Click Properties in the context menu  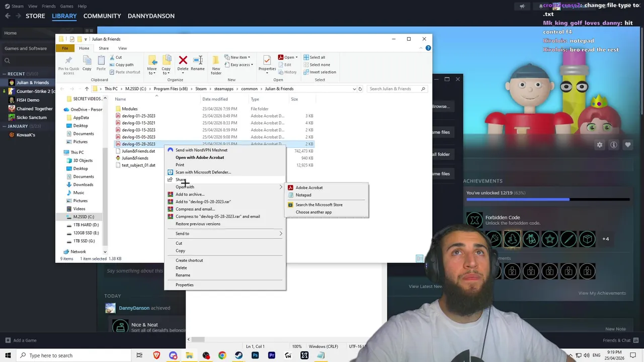point(184,285)
